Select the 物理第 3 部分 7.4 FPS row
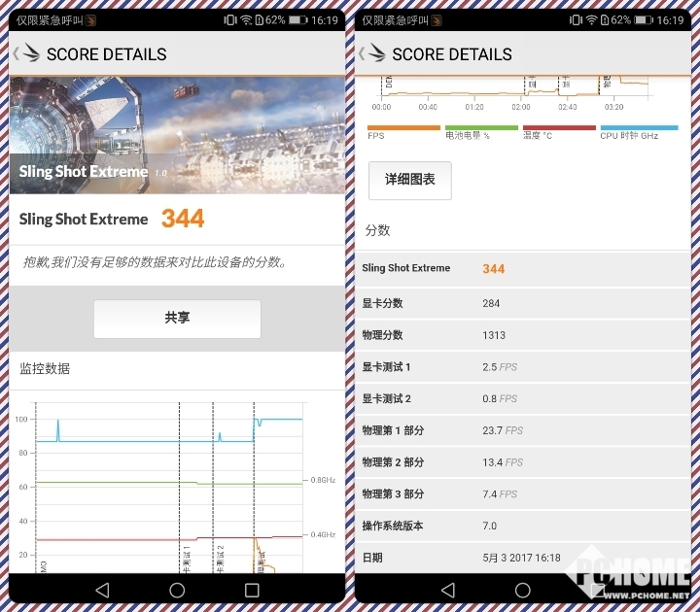700x612 pixels. click(523, 494)
